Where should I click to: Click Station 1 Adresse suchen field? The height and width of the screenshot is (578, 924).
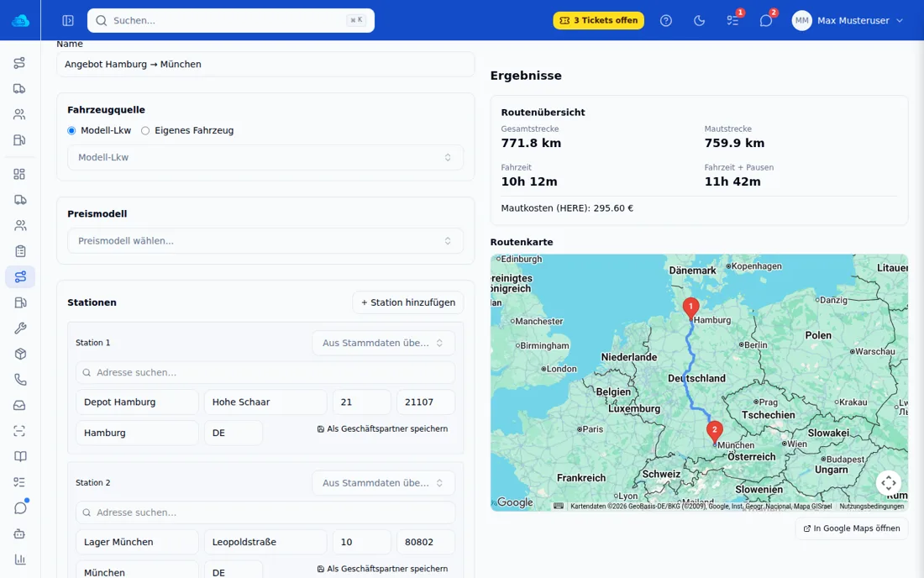pos(265,372)
